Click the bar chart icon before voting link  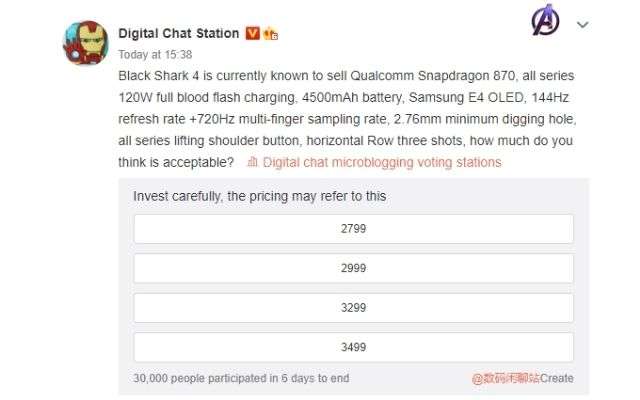click(x=253, y=162)
